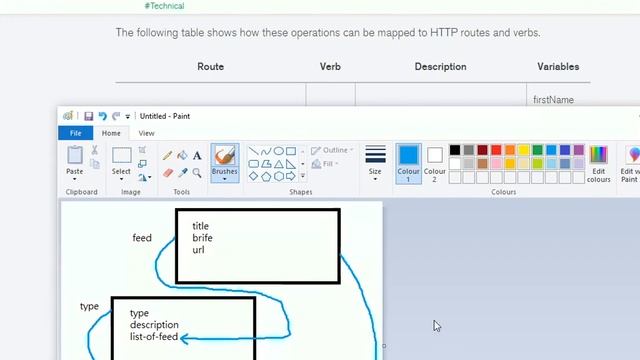
Task: Open the Customize Quick Access Toolbar dropdown
Action: click(128, 117)
